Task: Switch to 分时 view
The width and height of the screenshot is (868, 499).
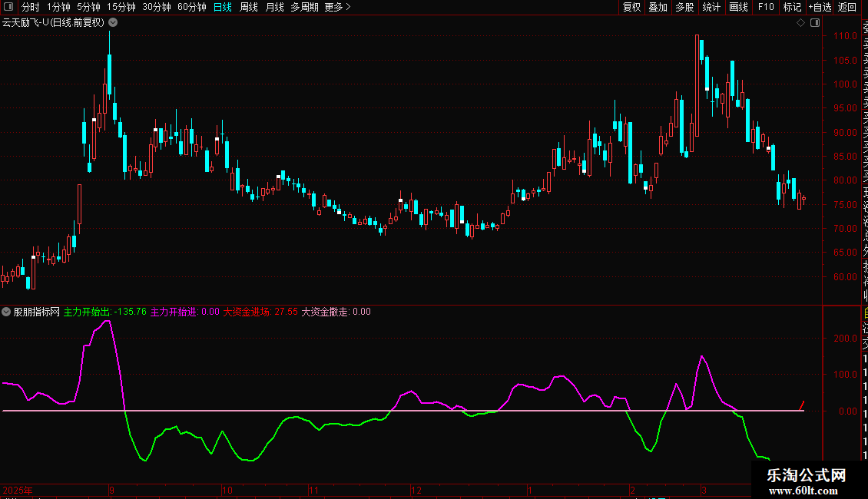Action: pos(31,7)
